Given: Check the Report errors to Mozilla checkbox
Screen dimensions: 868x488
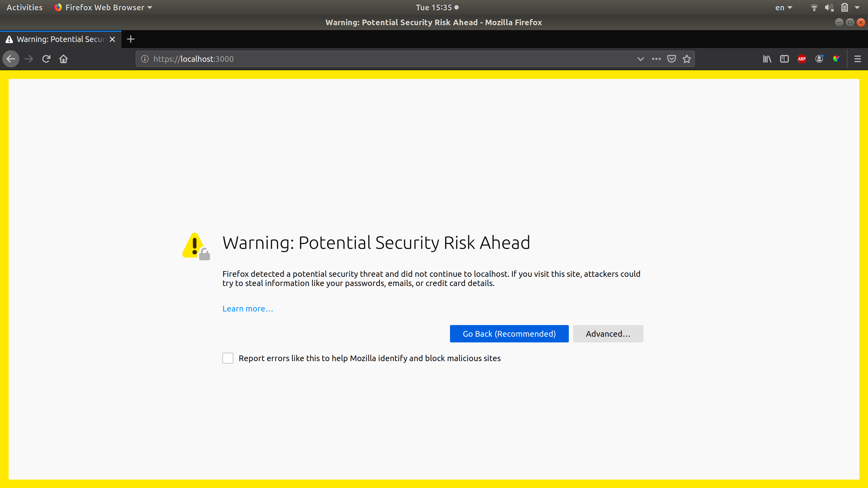Looking at the screenshot, I should pyautogui.click(x=228, y=358).
